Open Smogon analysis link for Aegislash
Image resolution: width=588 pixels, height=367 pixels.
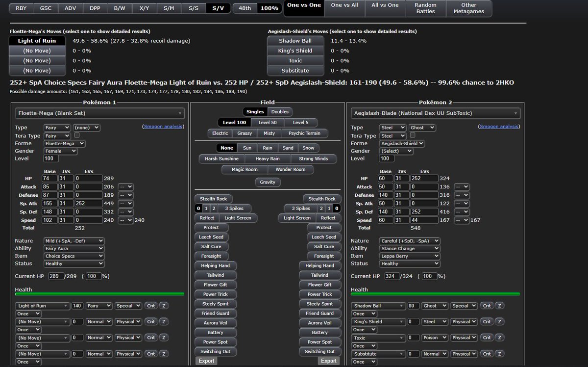[x=499, y=127]
